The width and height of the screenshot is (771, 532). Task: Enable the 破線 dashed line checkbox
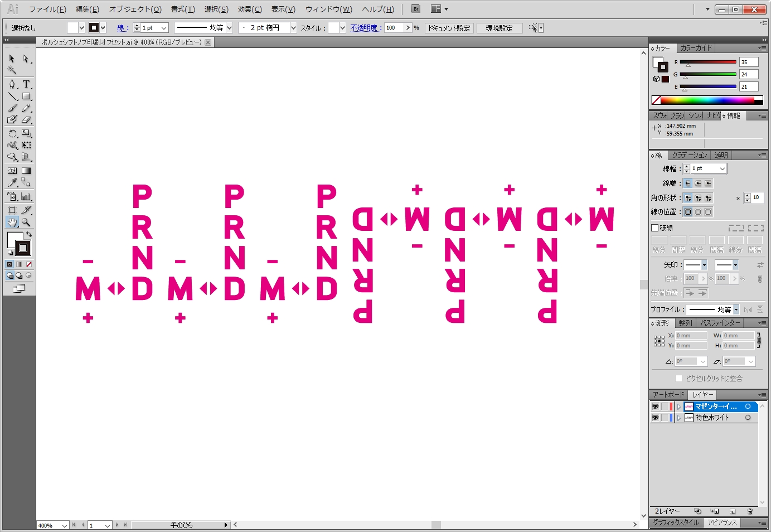coord(655,228)
